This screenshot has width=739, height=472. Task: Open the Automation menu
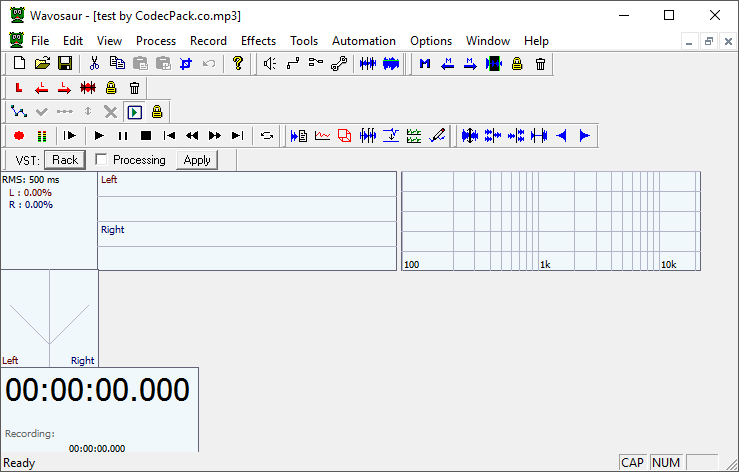[x=364, y=41]
